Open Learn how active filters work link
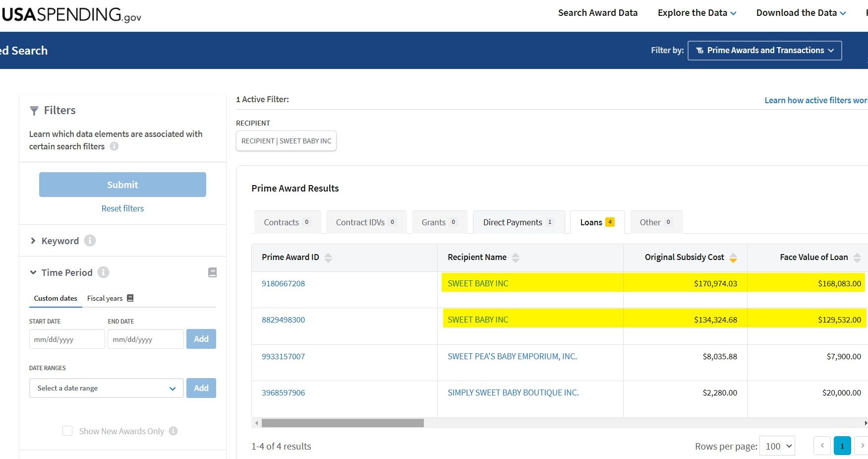Screen dimensions: 868x459 coord(816,100)
